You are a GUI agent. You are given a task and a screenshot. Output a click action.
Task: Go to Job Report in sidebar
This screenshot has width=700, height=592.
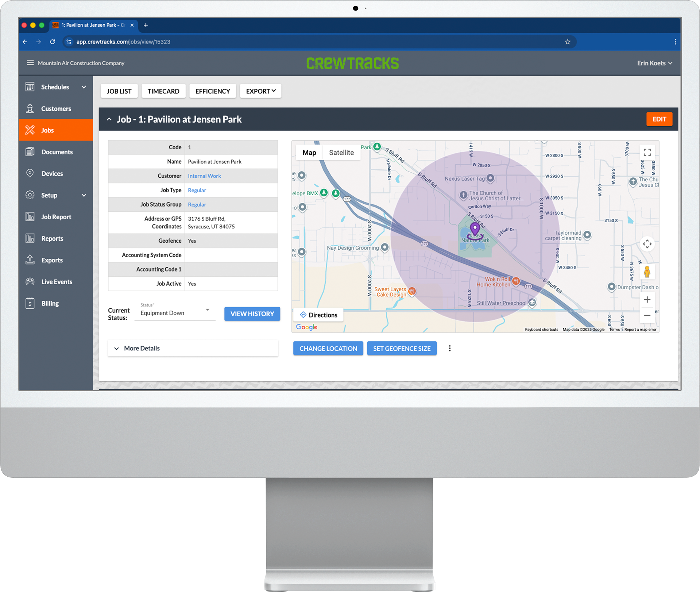(x=56, y=217)
